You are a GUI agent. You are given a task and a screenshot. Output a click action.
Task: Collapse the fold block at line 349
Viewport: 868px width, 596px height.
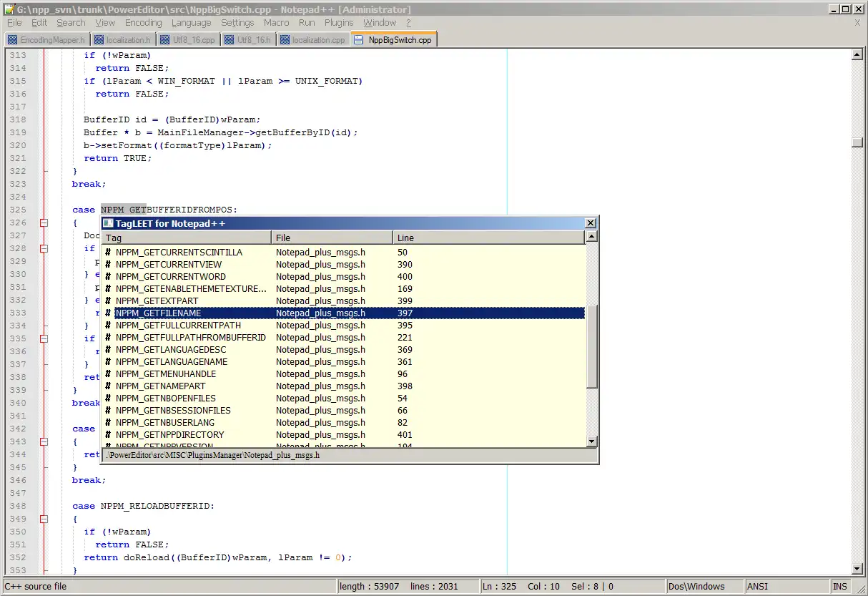pyautogui.click(x=44, y=519)
